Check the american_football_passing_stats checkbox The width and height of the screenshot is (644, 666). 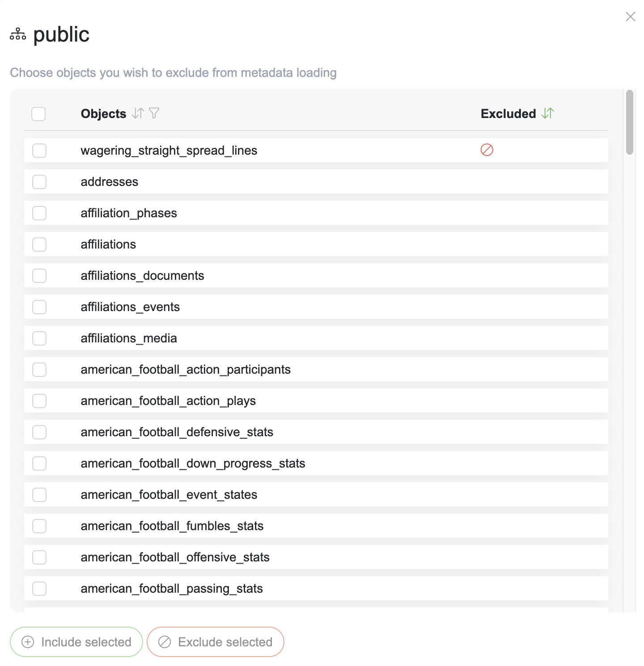(x=39, y=589)
